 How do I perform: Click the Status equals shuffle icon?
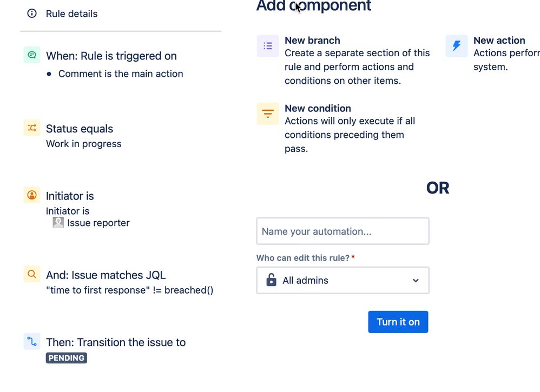click(32, 128)
